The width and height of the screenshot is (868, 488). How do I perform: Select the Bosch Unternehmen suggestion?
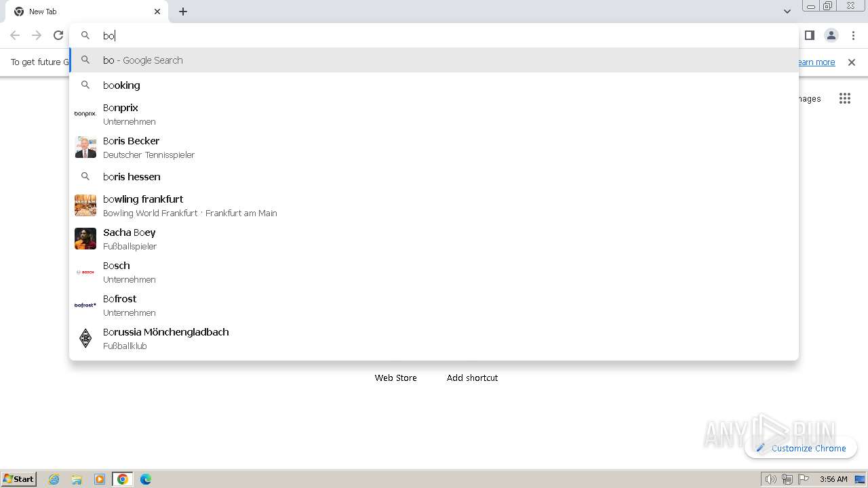pos(434,272)
